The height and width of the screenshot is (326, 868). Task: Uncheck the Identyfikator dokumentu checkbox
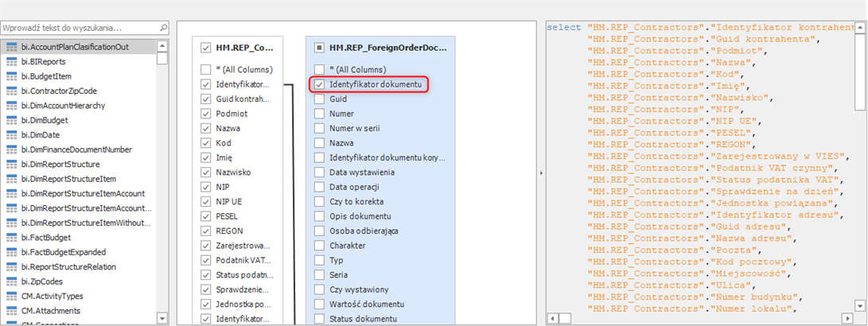[319, 84]
